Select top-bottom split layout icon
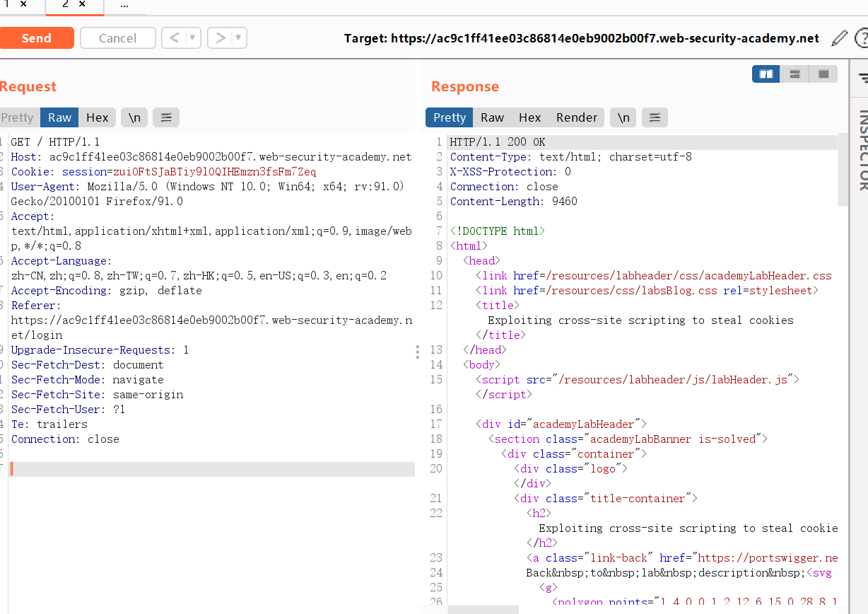 794,74
